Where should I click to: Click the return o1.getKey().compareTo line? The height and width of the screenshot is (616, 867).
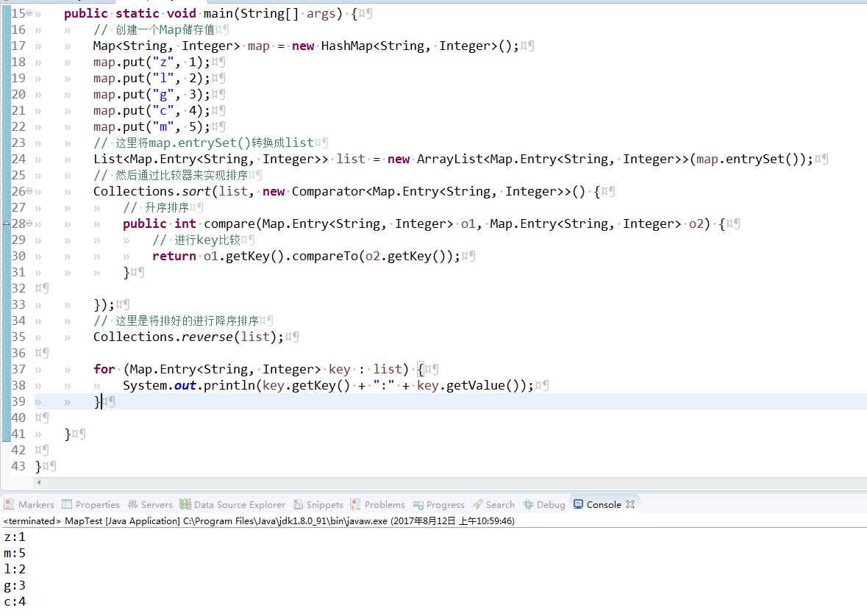tap(306, 256)
